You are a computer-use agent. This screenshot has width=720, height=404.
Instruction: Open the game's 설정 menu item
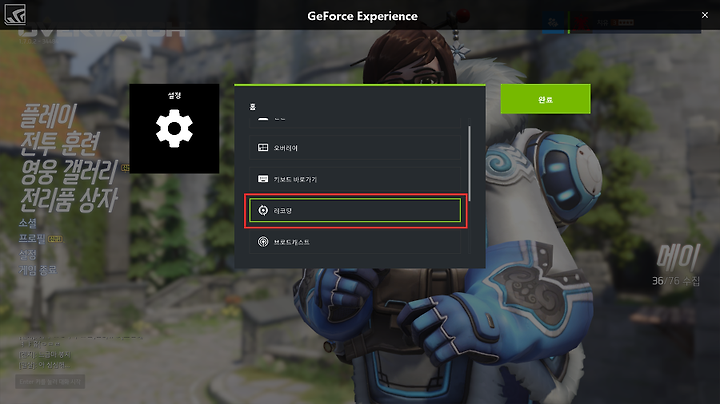[28, 254]
